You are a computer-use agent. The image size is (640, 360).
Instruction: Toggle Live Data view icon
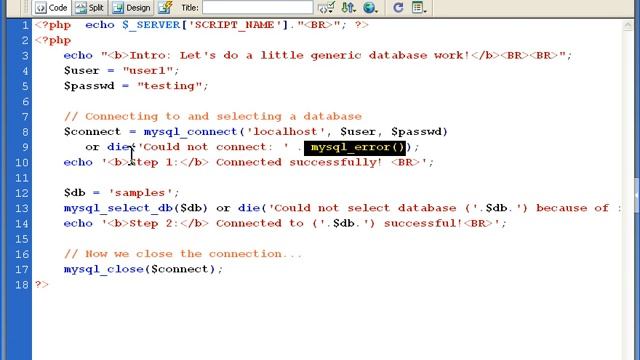click(165, 7)
